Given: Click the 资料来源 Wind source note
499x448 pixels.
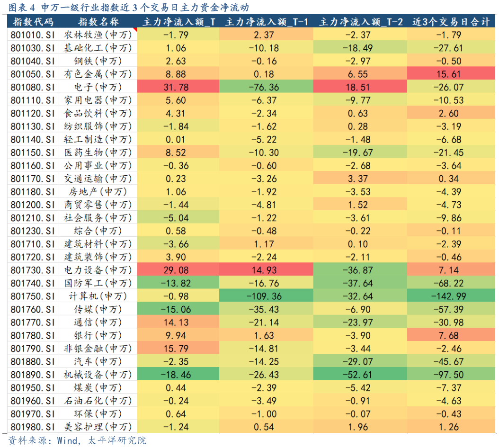Looking at the screenshot, I should click(77, 440).
